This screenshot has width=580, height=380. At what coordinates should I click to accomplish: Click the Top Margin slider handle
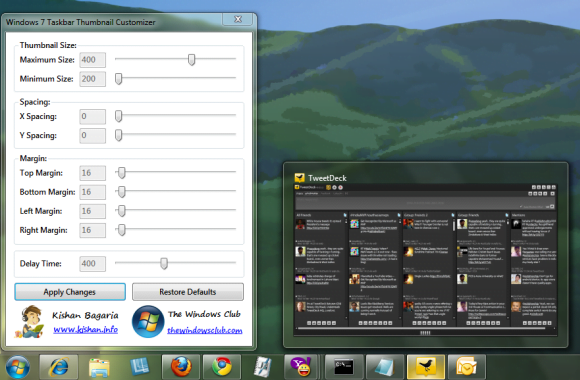[122, 172]
